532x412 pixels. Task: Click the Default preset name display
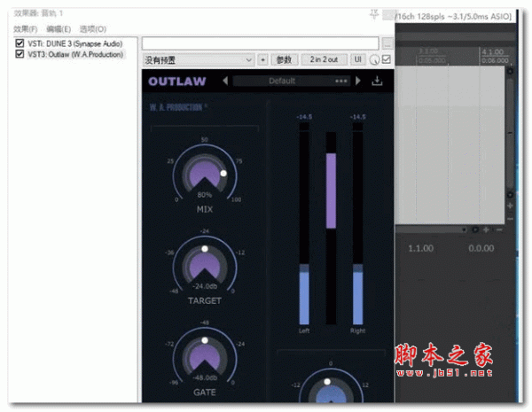pyautogui.click(x=282, y=81)
